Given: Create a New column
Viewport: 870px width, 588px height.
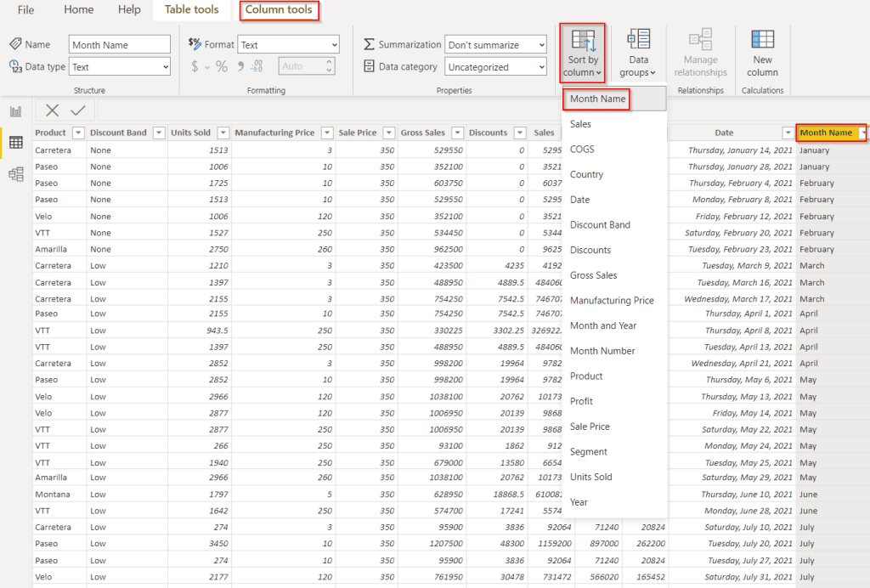Looking at the screenshot, I should coord(762,54).
